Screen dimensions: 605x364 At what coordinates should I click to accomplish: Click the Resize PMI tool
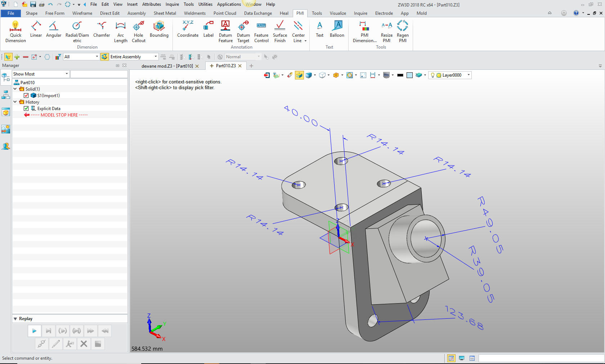[387, 32]
